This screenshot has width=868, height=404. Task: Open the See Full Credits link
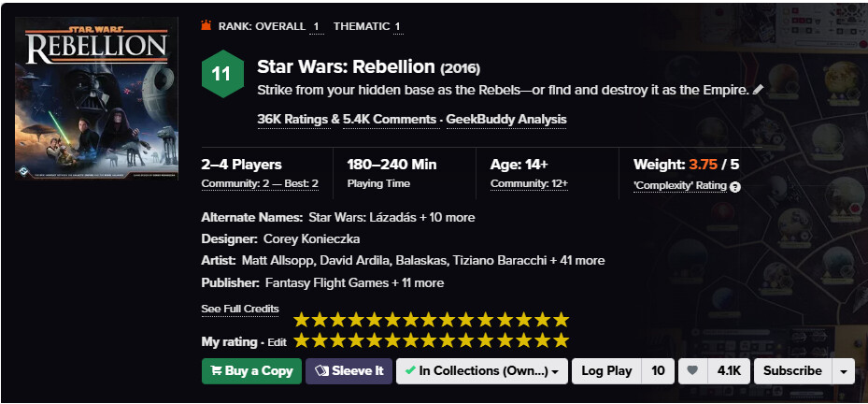pos(240,310)
